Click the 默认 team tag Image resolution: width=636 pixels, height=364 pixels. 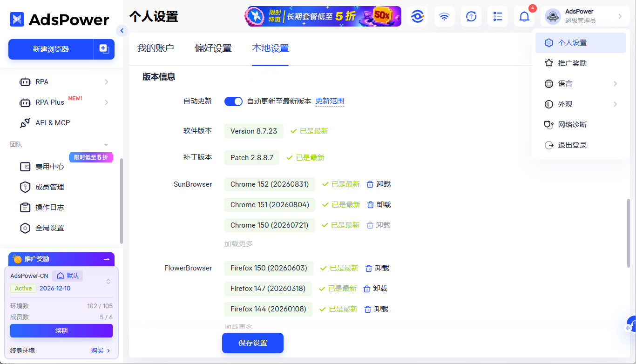pos(68,276)
